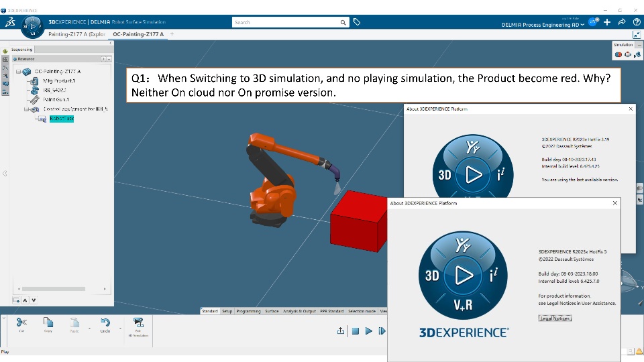Click the Exit 3D Simulation icon
This screenshot has height=362, width=644.
(x=138, y=322)
